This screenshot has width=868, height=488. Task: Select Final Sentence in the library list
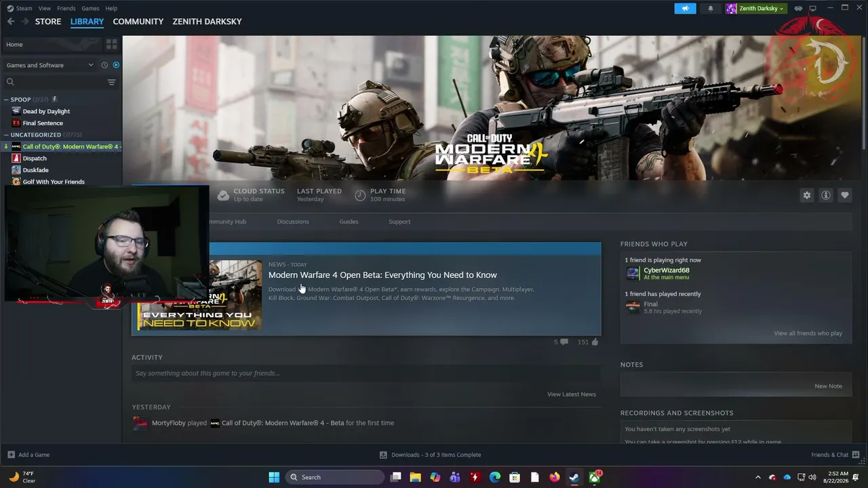click(43, 123)
